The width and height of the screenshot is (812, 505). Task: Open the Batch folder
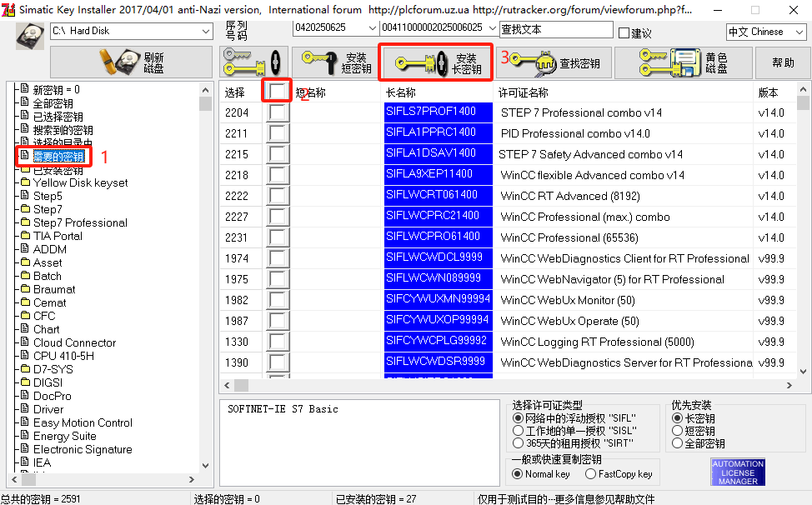coord(48,276)
